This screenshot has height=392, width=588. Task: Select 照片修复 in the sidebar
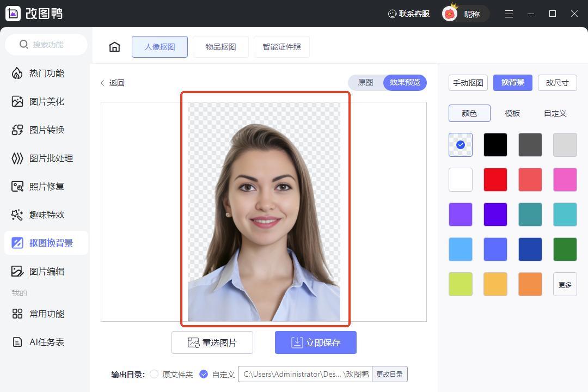coord(46,187)
